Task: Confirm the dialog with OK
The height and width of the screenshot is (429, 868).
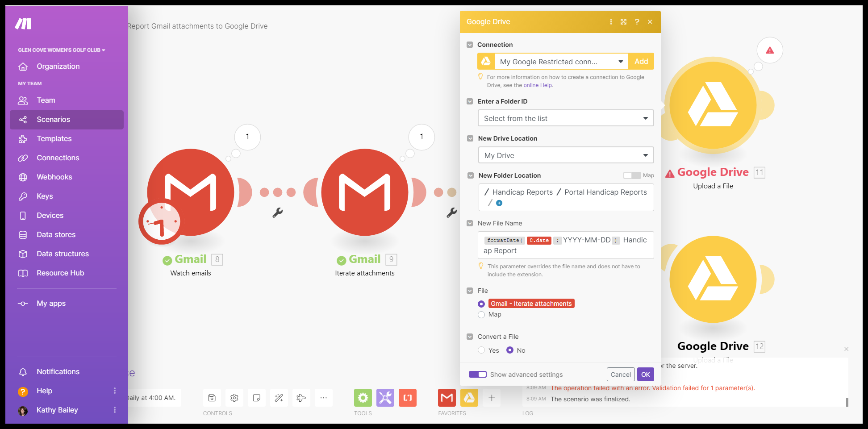Action: [x=646, y=375]
